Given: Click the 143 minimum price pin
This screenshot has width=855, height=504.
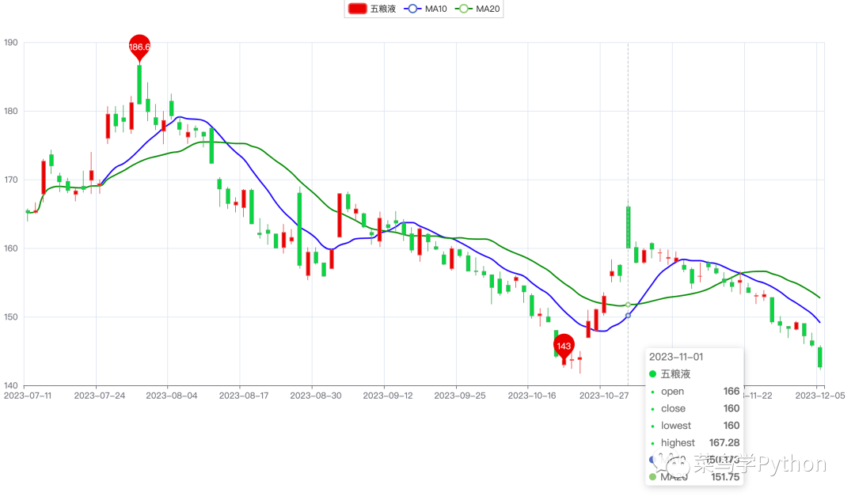Looking at the screenshot, I should coord(564,347).
